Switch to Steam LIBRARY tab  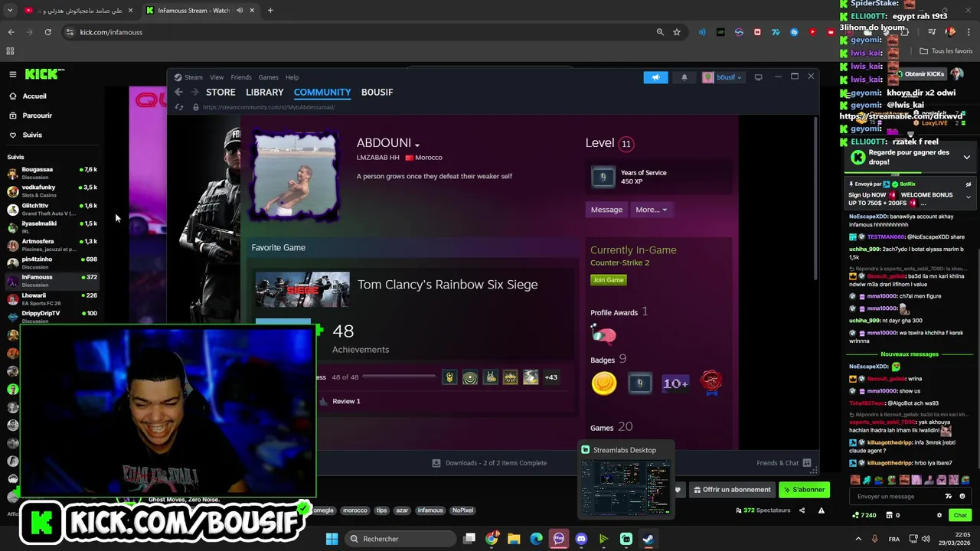[265, 92]
